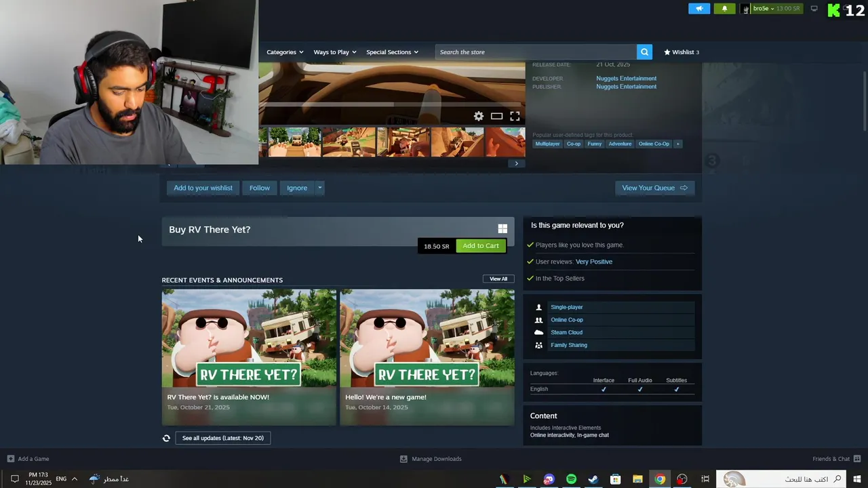Open View Your Queue
Screen dimensions: 868x488
tap(654, 188)
